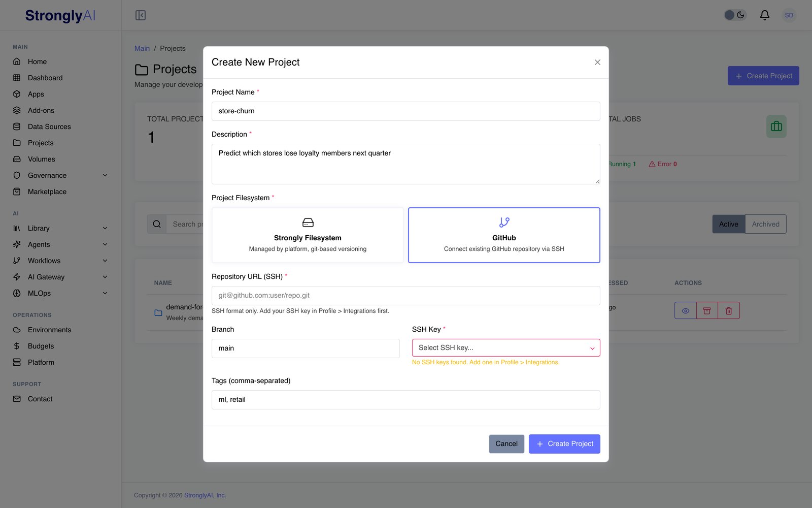Expand the Workflows chevron
The width and height of the screenshot is (812, 508).
point(105,261)
